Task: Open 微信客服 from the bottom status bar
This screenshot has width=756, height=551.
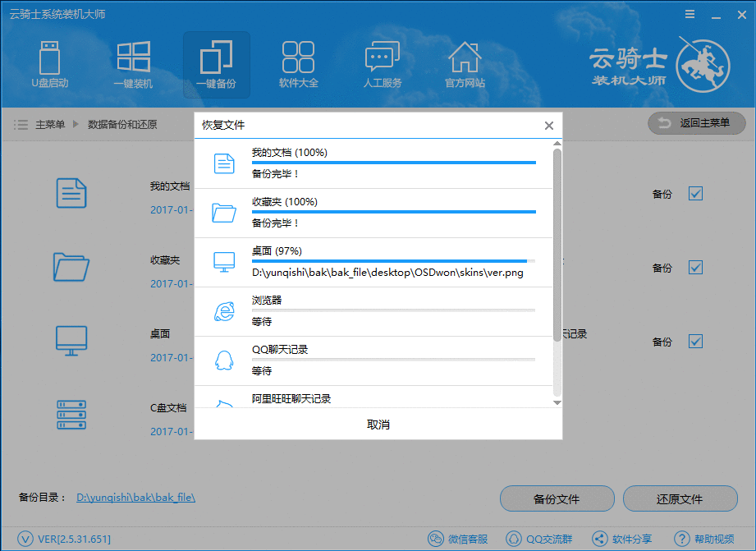Action: 458,538
